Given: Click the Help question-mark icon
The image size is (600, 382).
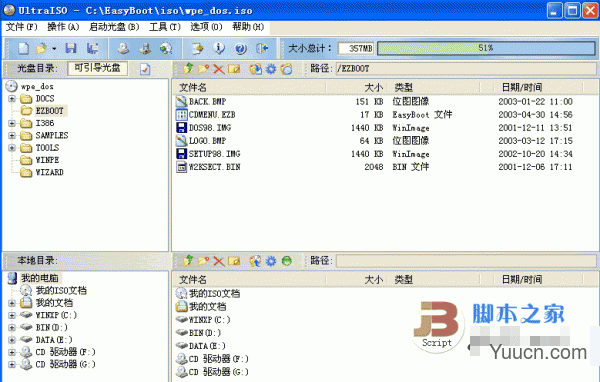Looking at the screenshot, I should 241,48.
